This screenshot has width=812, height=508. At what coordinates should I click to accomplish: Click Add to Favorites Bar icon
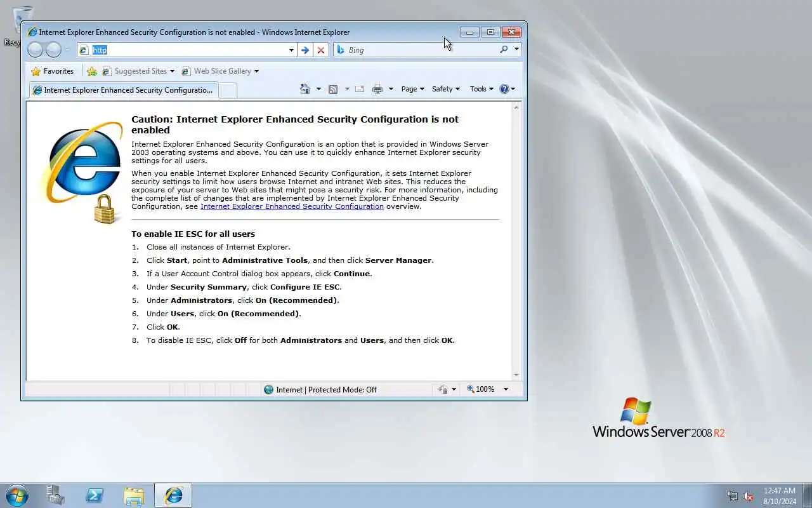click(92, 71)
